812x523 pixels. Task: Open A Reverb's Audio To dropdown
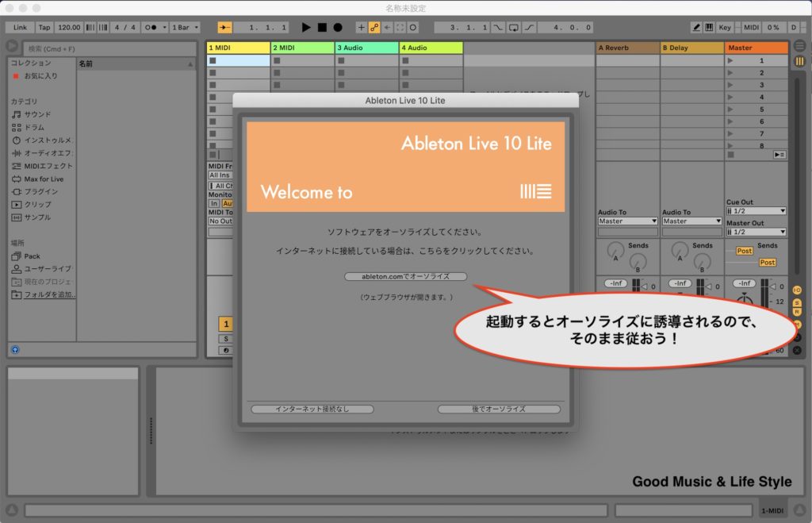628,221
